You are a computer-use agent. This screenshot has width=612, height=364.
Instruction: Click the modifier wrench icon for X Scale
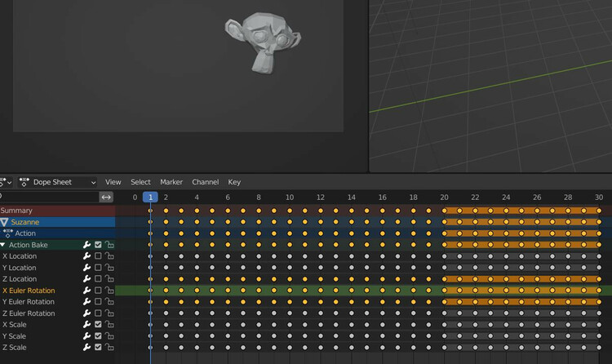[x=86, y=325]
